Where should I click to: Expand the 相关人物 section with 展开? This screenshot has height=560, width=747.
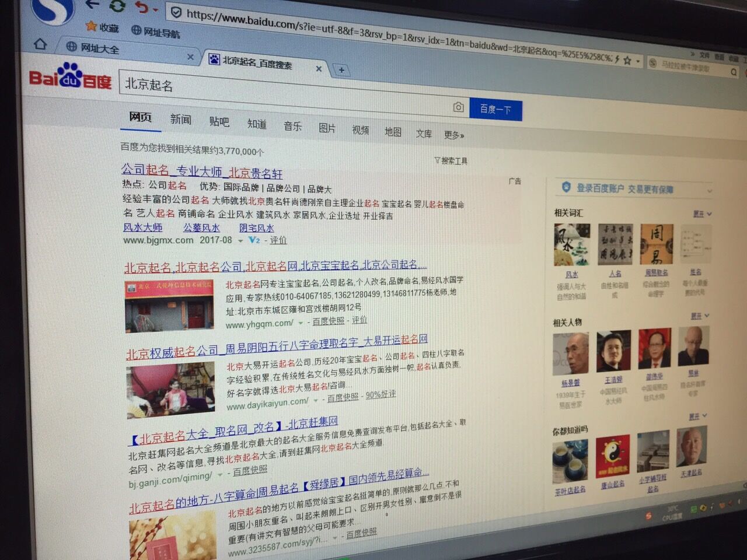[x=700, y=316]
